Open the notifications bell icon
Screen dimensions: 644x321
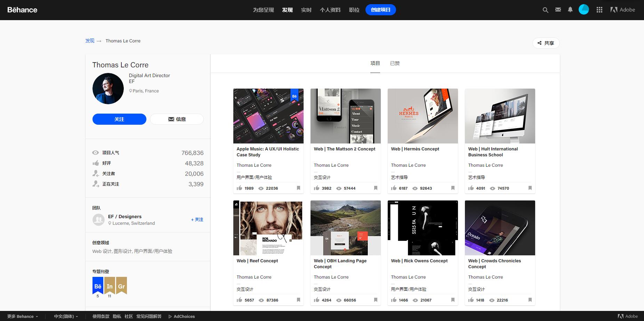[x=570, y=10]
